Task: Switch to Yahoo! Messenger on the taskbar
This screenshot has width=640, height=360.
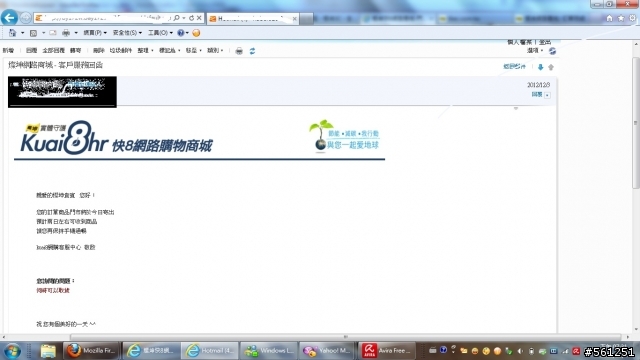Action: (x=328, y=351)
